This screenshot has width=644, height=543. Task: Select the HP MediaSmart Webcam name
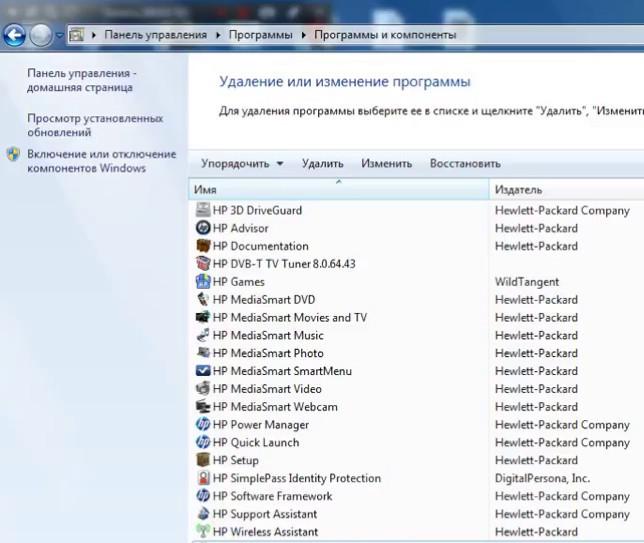pyautogui.click(x=275, y=407)
